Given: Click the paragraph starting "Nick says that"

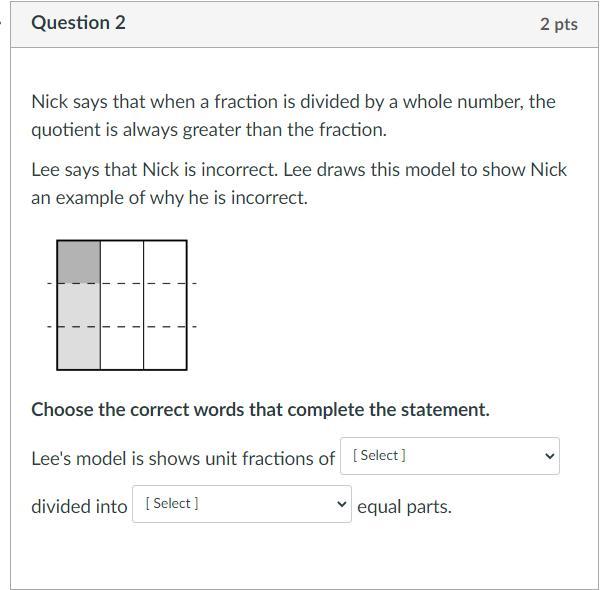Looking at the screenshot, I should point(293,115).
